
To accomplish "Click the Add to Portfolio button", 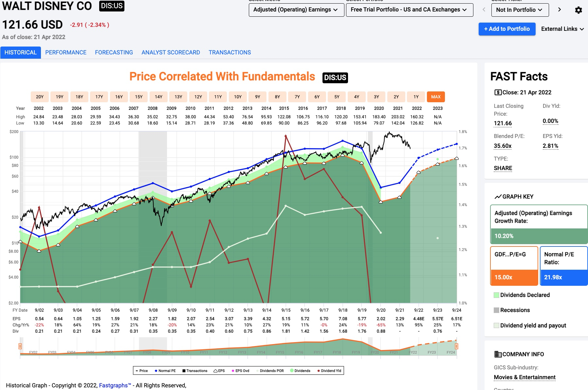I will point(507,29).
